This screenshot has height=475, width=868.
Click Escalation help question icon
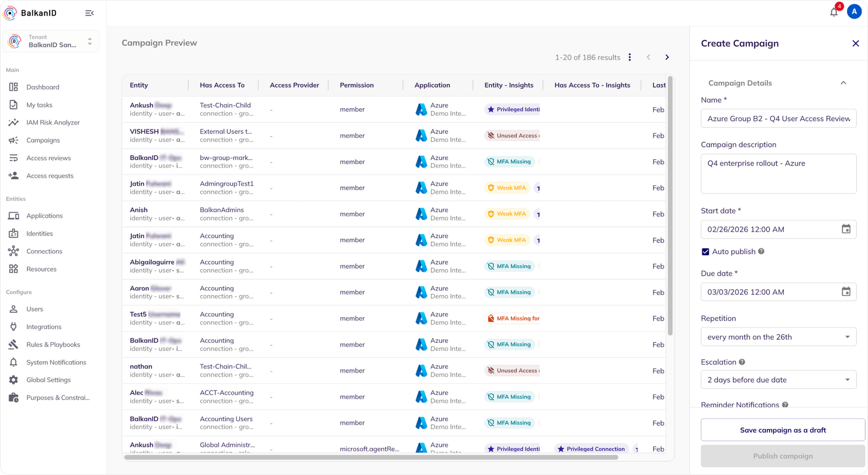(742, 362)
